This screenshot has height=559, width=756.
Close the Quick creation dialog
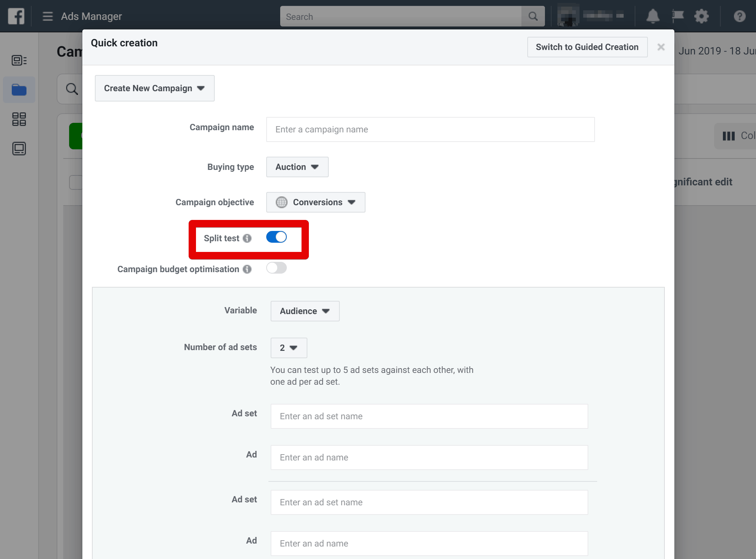point(661,47)
